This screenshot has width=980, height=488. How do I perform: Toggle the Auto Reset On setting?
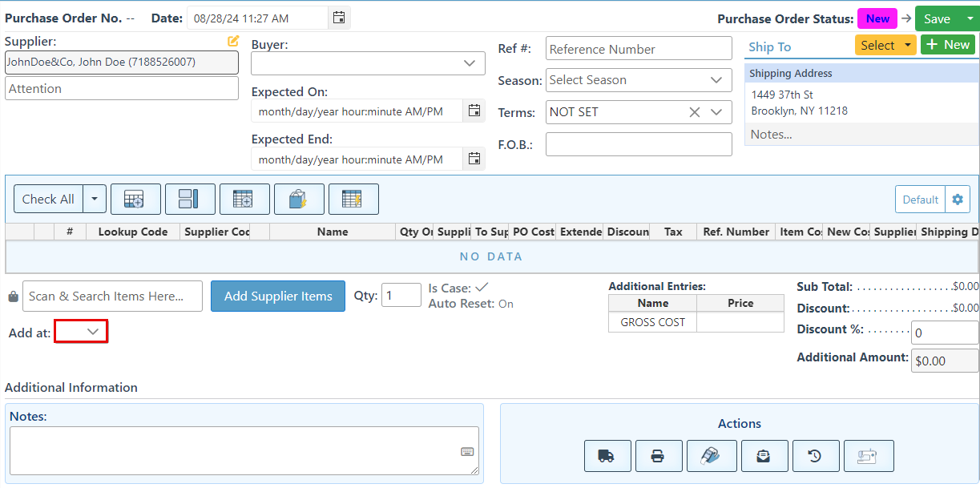click(x=506, y=304)
